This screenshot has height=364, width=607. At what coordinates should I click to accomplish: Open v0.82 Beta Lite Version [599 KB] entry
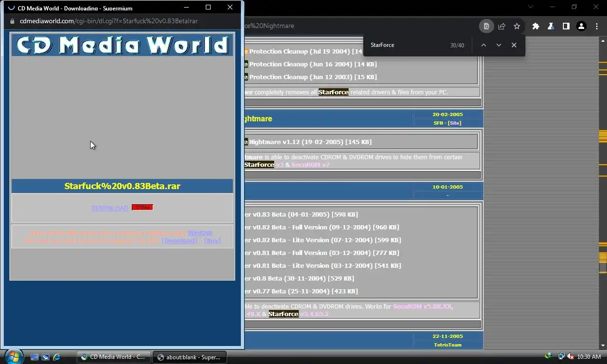pos(322,240)
